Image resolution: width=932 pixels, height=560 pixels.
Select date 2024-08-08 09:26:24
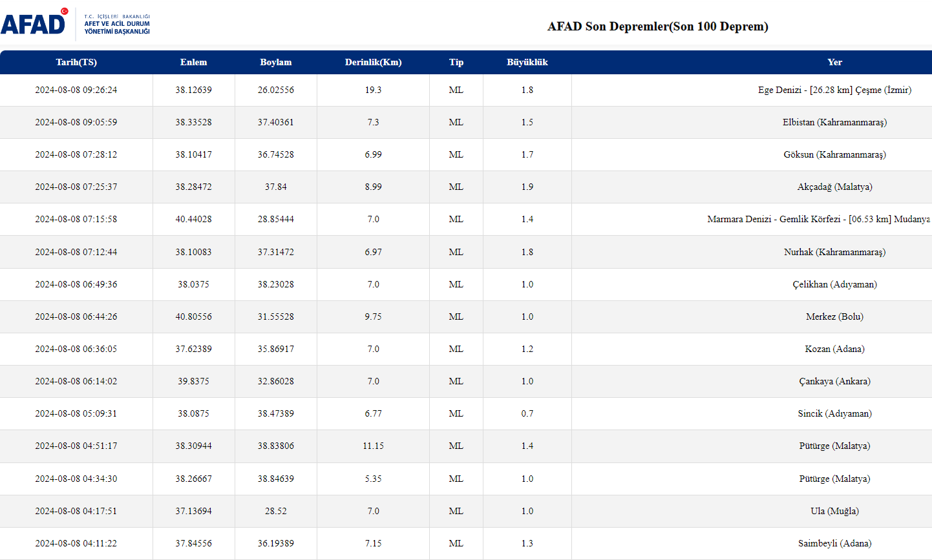click(x=76, y=90)
